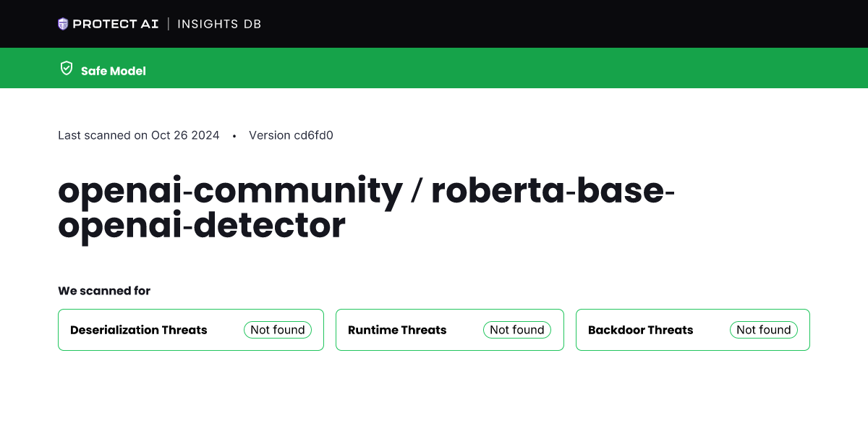Click the Backdoor Threats label text
The width and height of the screenshot is (868, 434).
click(x=640, y=330)
